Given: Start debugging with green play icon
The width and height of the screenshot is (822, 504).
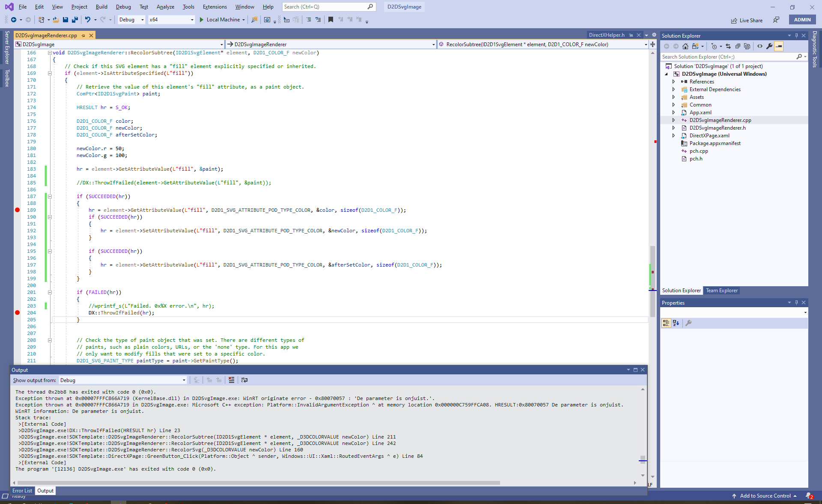Looking at the screenshot, I should tap(202, 20).
